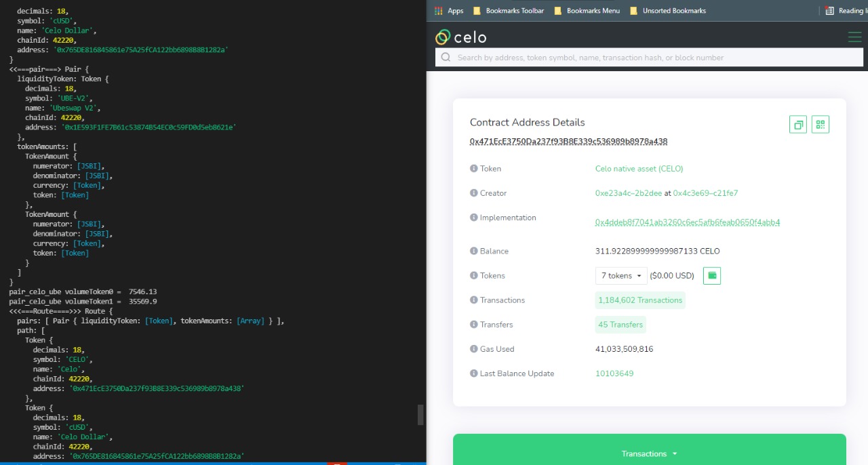Click the Contract Address Details heading
The width and height of the screenshot is (868, 465).
527,123
